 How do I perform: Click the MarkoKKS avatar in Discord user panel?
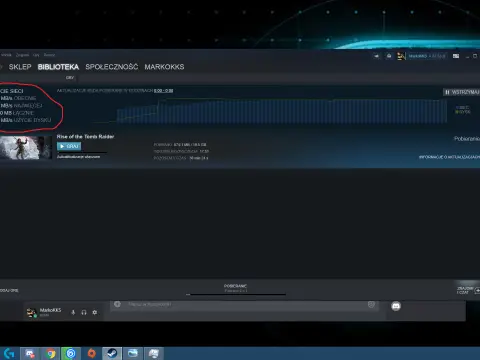31,312
